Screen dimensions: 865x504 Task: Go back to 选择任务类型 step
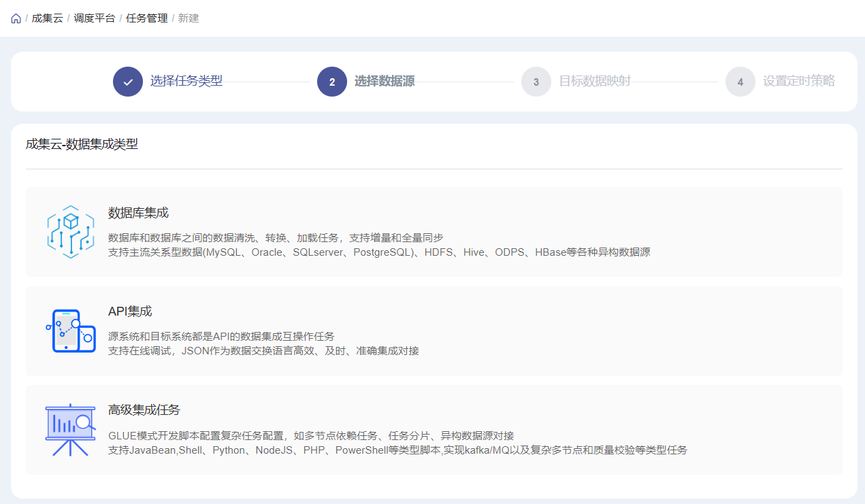[x=186, y=81]
